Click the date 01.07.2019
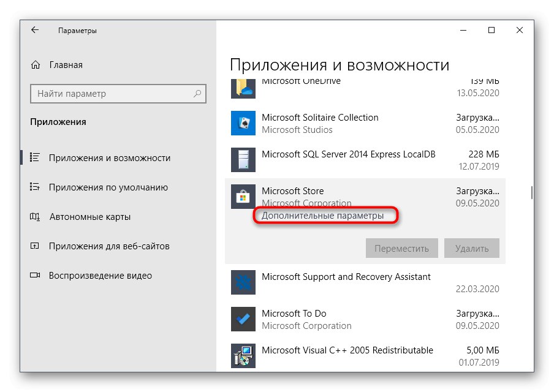The height and width of the screenshot is (392, 554). point(479,363)
